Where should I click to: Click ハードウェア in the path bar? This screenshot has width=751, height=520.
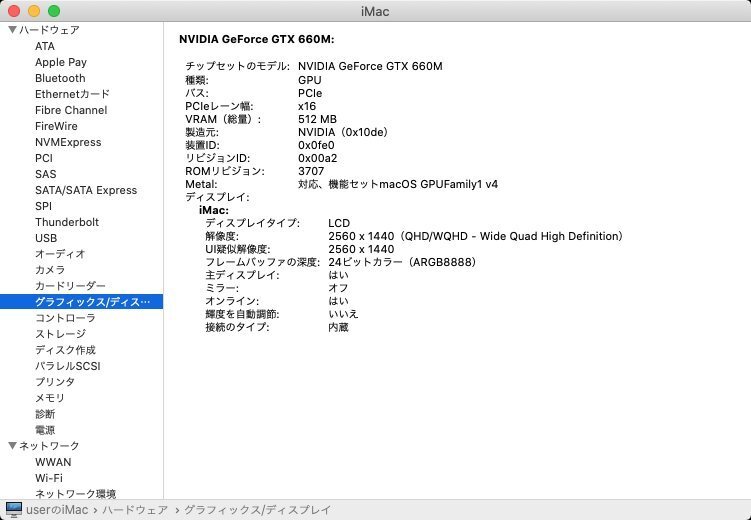[x=135, y=509]
